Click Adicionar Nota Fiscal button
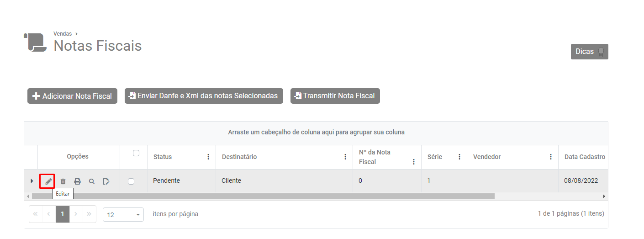 pos(73,96)
